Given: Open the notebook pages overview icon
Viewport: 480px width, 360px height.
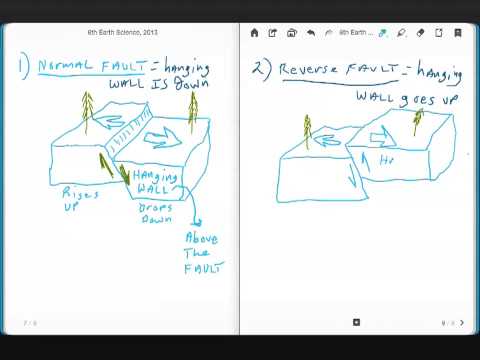Looking at the screenshot, I should (292, 33).
